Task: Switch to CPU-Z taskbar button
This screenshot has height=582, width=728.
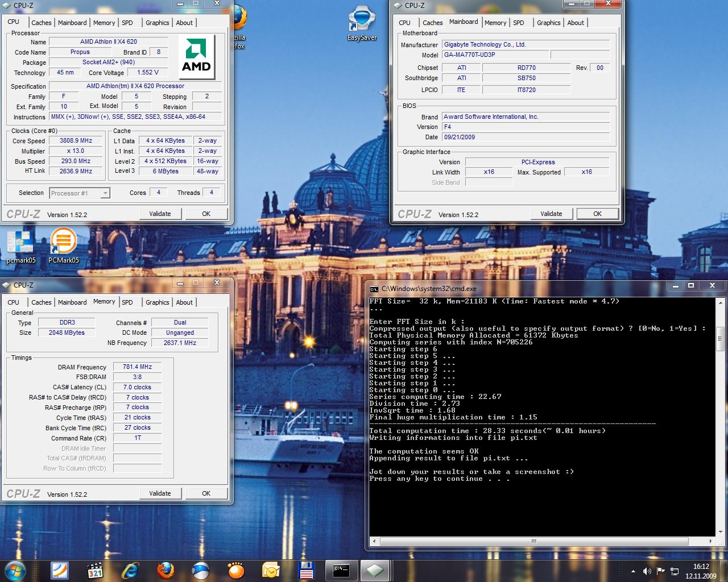Action: 375,570
